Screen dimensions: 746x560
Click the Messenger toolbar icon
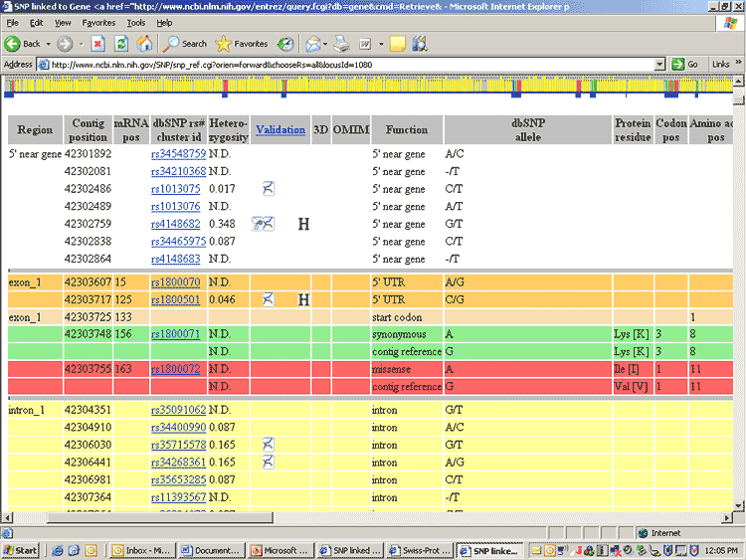tap(419, 44)
